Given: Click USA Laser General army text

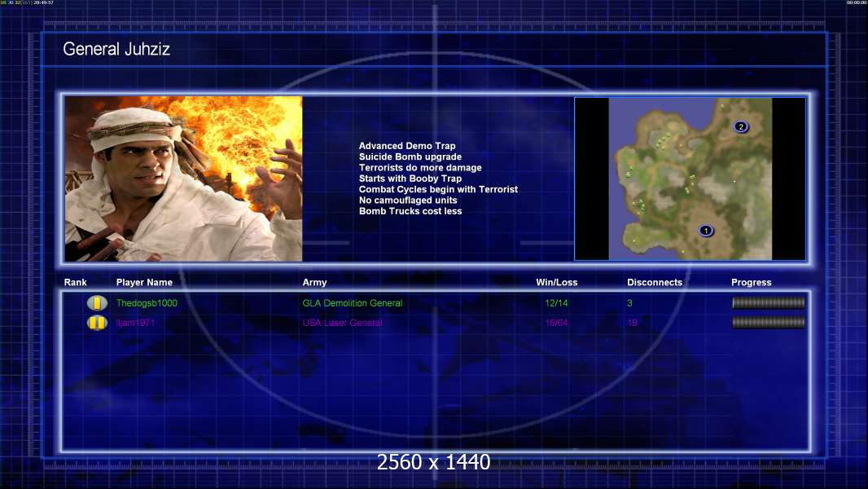Looking at the screenshot, I should click(x=342, y=323).
